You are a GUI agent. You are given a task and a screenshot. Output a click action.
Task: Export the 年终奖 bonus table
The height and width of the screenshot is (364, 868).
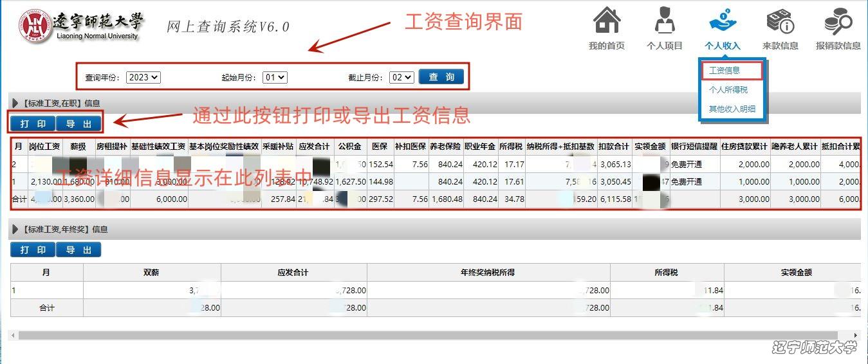pos(78,250)
